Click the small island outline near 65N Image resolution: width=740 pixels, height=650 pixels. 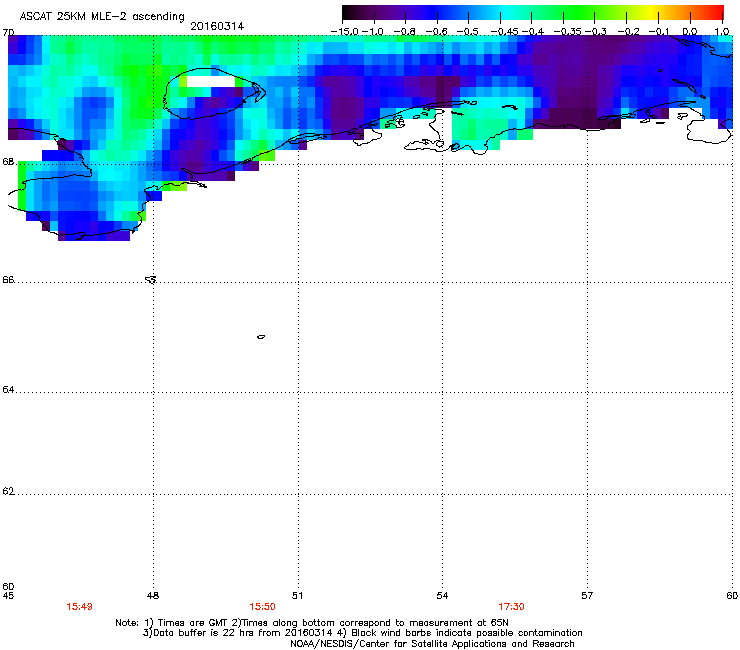click(x=261, y=337)
